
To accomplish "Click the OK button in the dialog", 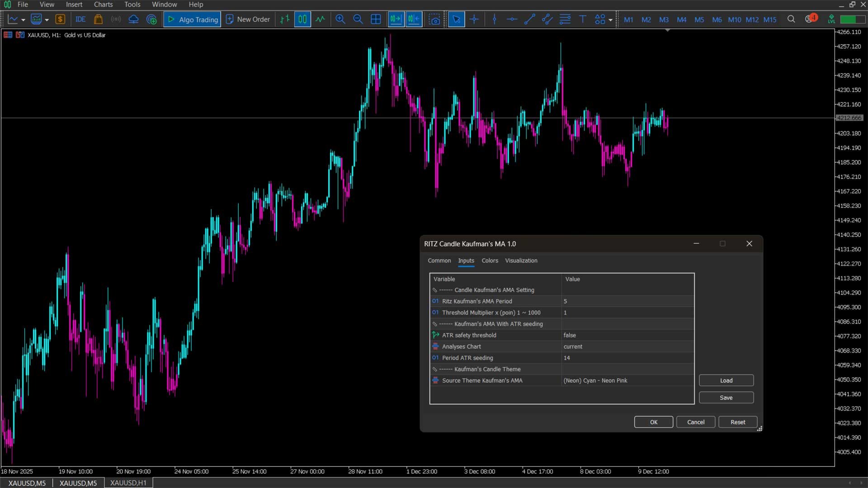I will pos(653,422).
